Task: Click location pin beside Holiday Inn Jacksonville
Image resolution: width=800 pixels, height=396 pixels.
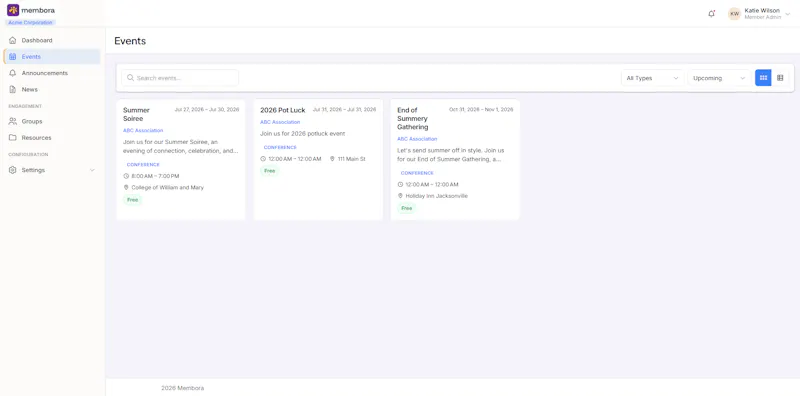Action: (400, 196)
